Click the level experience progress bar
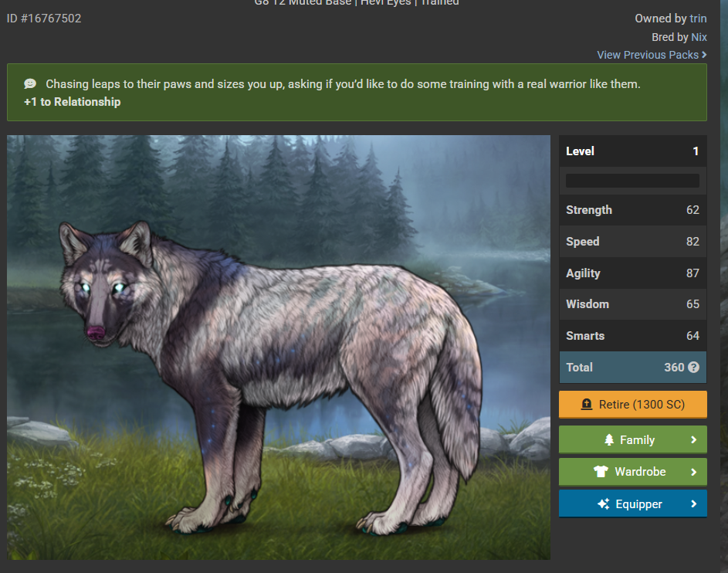 coord(632,181)
